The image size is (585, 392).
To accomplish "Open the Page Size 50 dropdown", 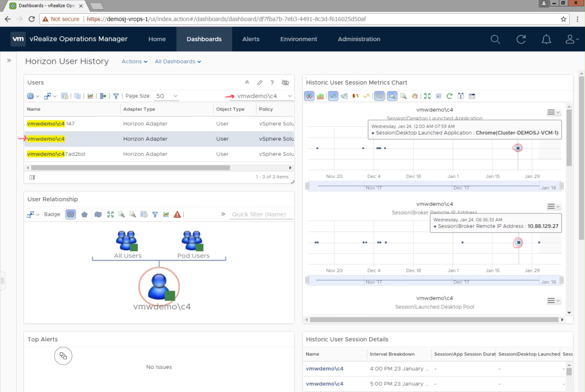I will (x=166, y=96).
